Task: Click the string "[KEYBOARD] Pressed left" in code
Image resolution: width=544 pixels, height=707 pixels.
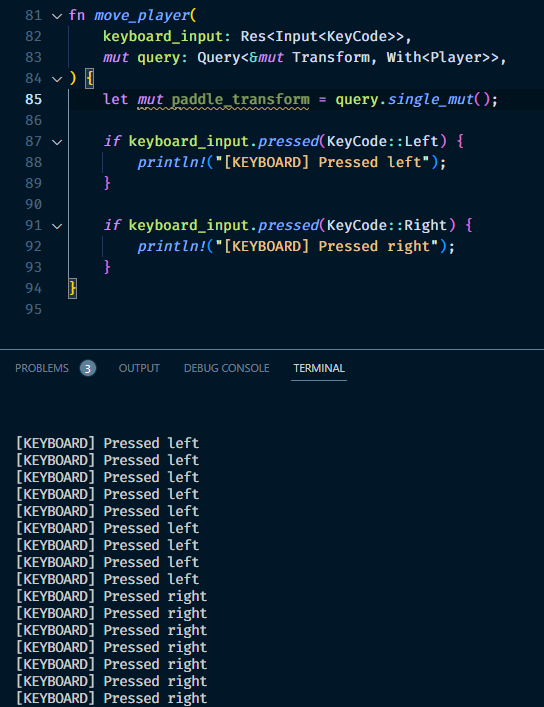Action: (322, 162)
